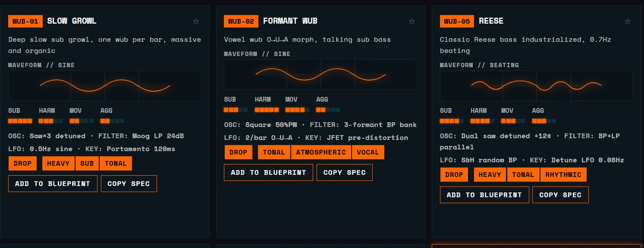Click HEAVY tag on SLOW GROWL card
Image resolution: width=644 pixels, height=248 pixels.
click(x=58, y=163)
